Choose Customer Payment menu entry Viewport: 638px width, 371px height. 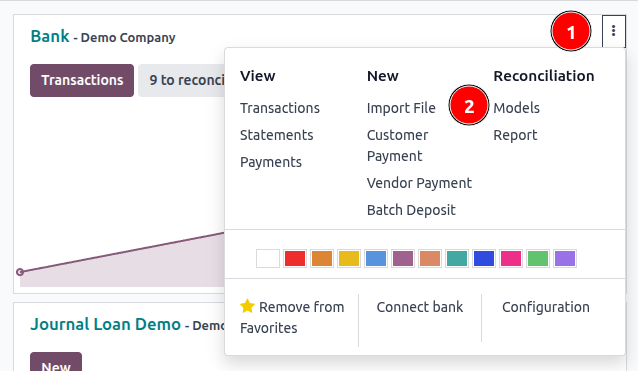point(398,146)
